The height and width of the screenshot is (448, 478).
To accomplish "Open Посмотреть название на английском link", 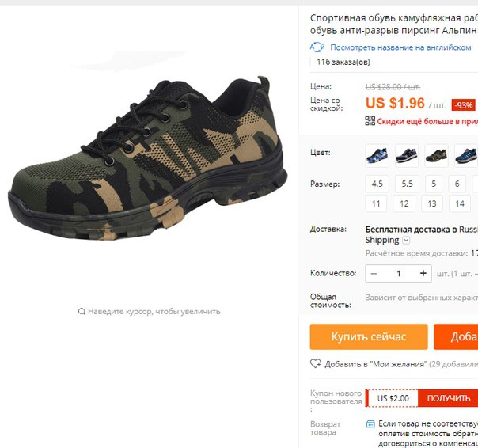I will click(x=400, y=47).
